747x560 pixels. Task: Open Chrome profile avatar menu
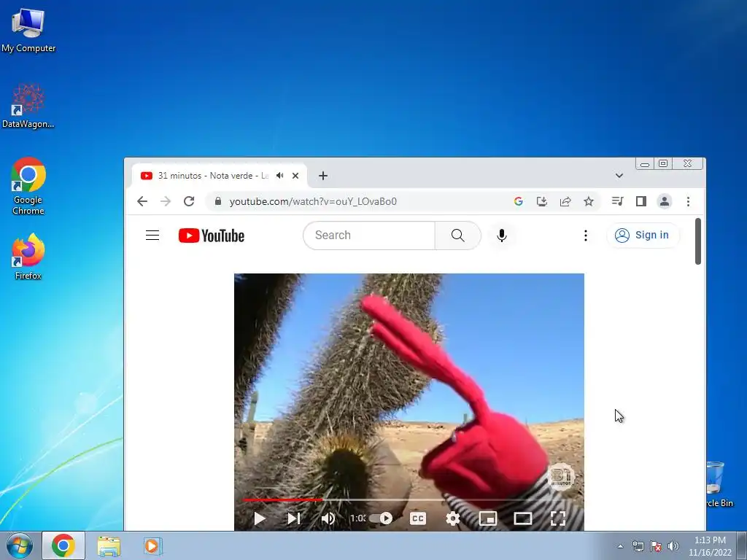coord(665,201)
